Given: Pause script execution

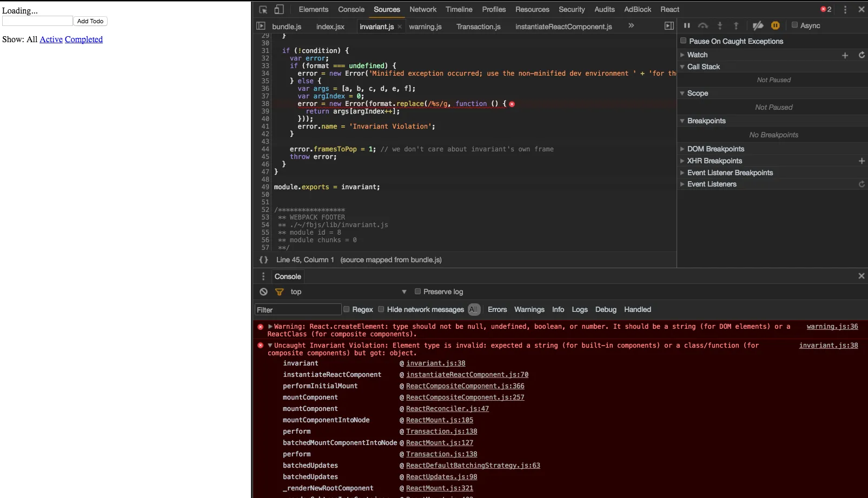Looking at the screenshot, I should point(687,25).
